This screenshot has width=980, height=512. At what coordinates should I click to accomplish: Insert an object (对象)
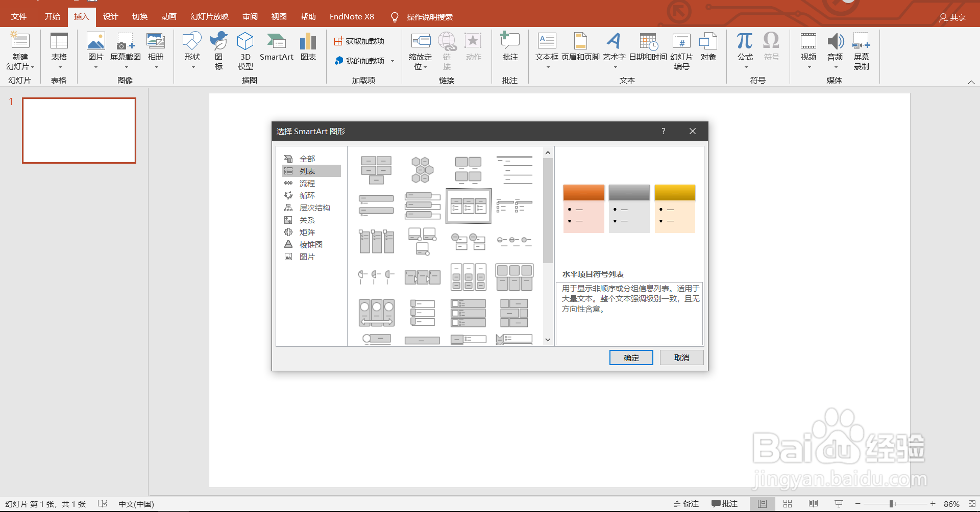(x=708, y=47)
